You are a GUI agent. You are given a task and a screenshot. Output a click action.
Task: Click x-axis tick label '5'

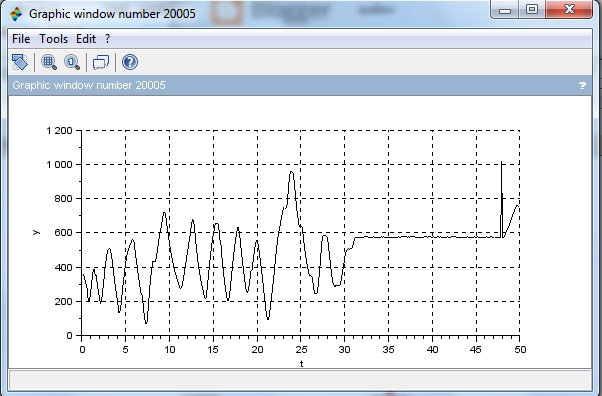pos(126,350)
